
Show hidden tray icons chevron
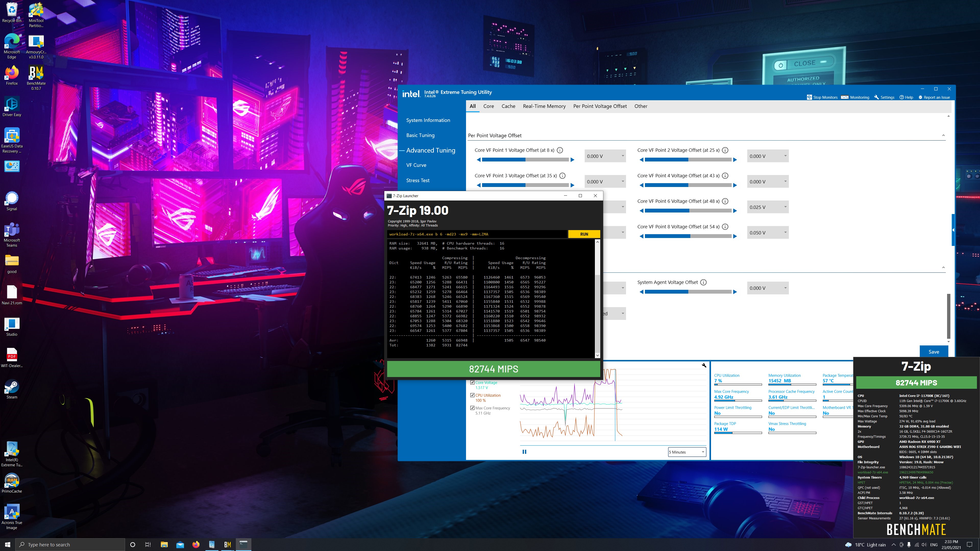(x=893, y=545)
